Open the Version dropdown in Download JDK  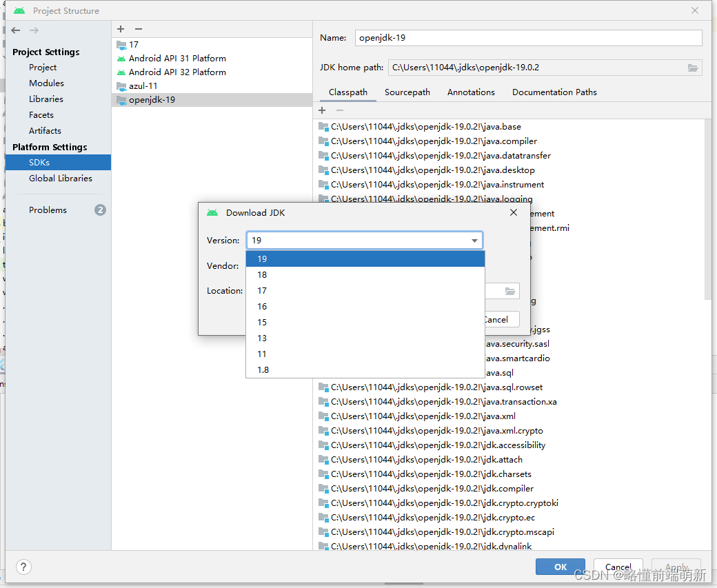[x=474, y=240]
